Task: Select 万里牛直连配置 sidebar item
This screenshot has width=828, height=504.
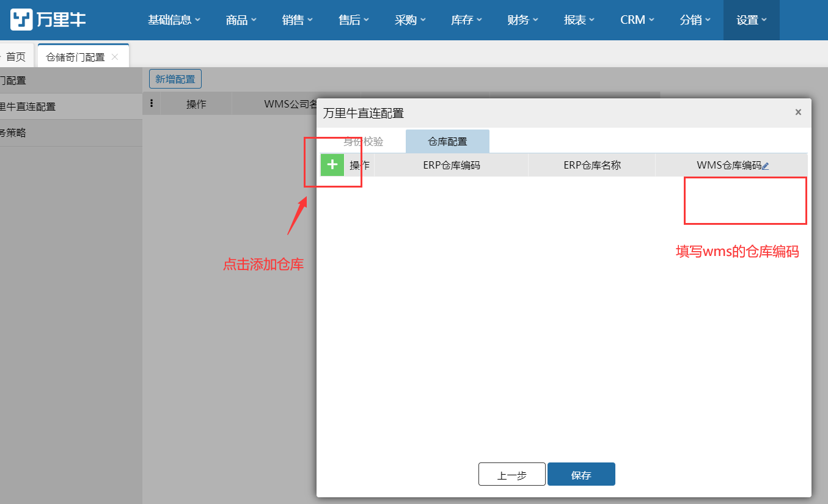Action: point(71,106)
